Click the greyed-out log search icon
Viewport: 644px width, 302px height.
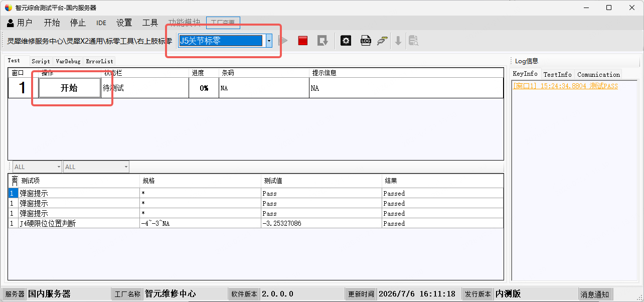[413, 41]
